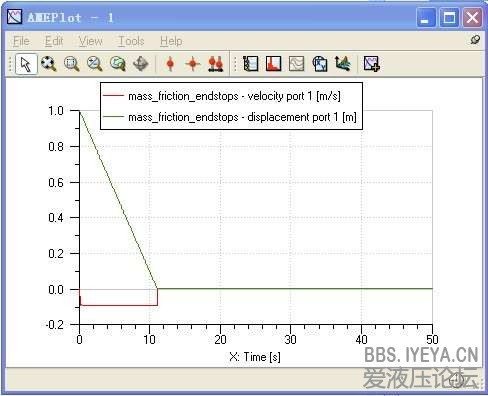Open the Tools menu
488x396 pixels.
pyautogui.click(x=131, y=41)
